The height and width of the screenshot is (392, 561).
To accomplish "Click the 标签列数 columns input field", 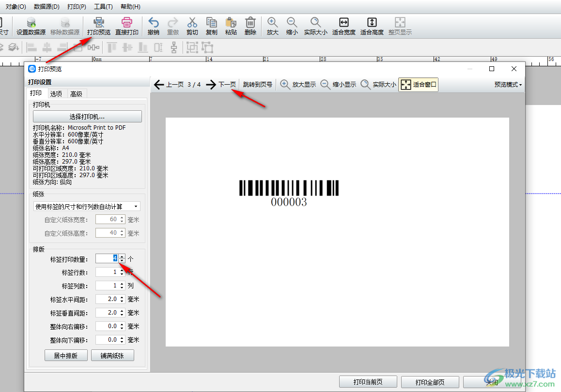I will pos(108,286).
